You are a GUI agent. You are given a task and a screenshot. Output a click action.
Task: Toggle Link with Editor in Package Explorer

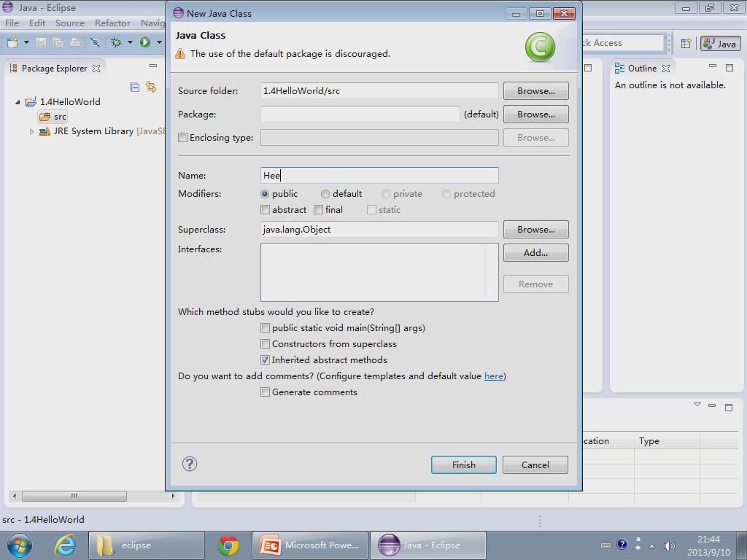tap(151, 87)
